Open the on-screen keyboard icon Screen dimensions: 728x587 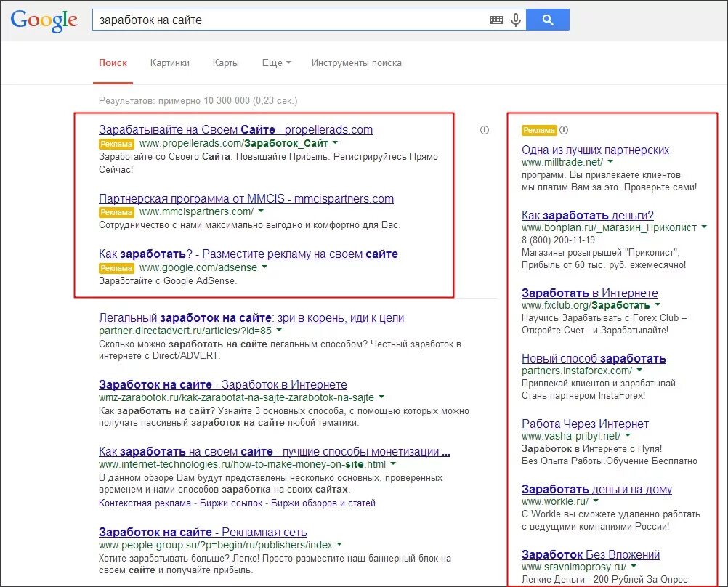[x=496, y=20]
